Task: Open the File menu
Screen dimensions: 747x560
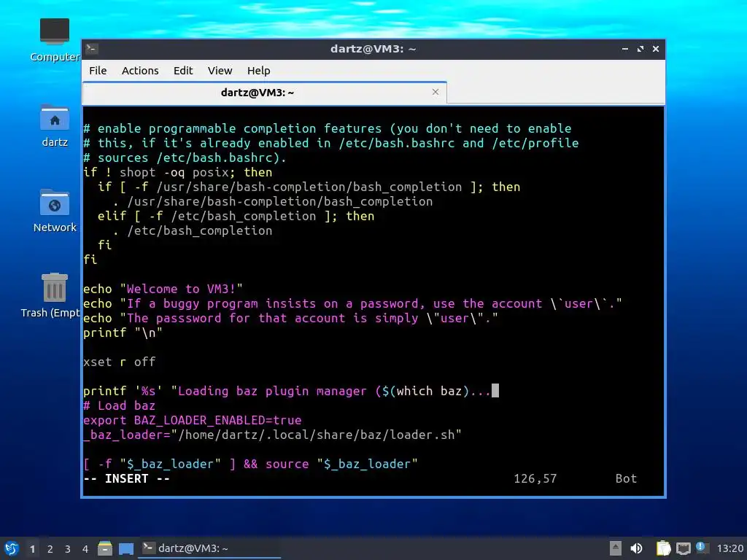Action: pos(98,71)
